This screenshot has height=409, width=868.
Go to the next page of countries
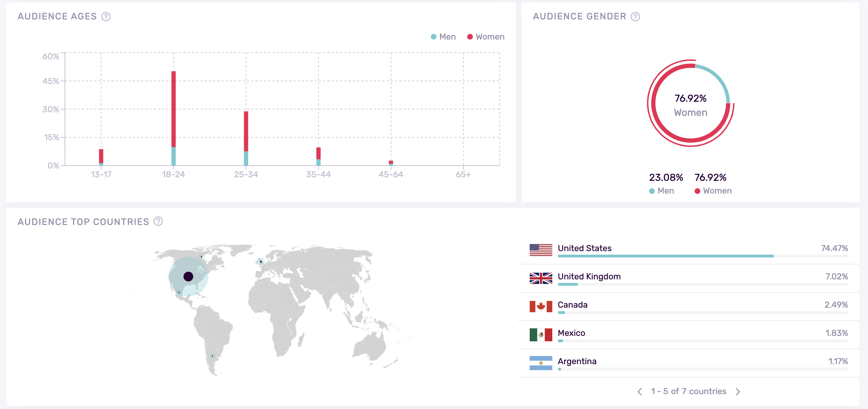point(738,391)
